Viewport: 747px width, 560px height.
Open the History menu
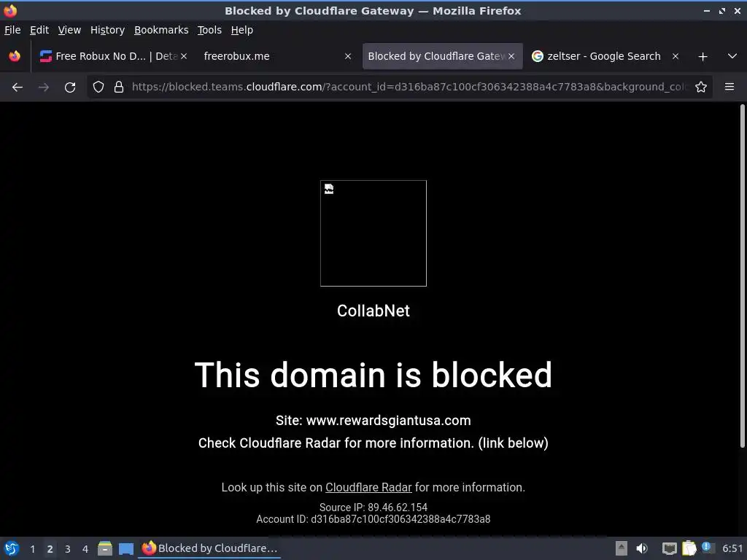pos(107,30)
